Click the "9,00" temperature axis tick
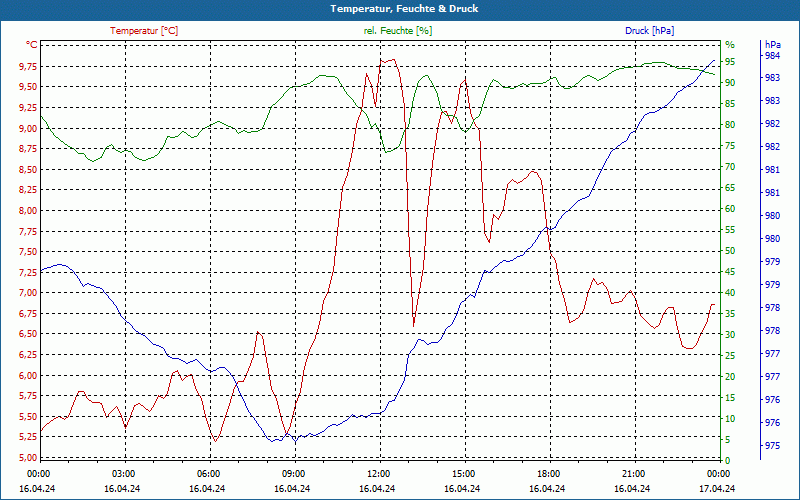 pos(29,128)
